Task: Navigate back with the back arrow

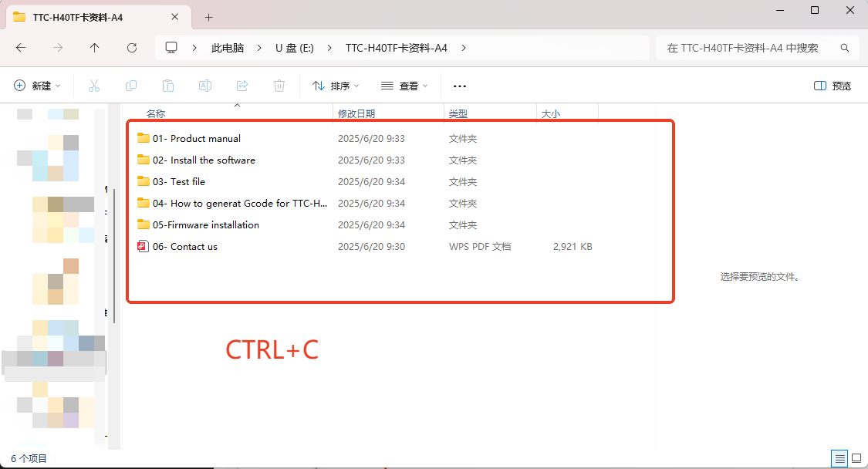Action: click(x=21, y=48)
